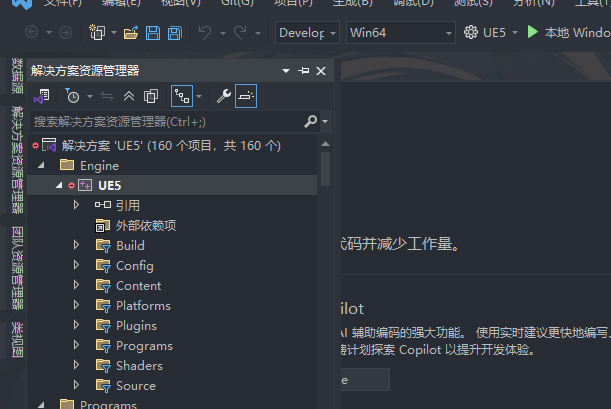The image size is (611, 409).
Task: Open the redo history dropdown arrow
Action: coord(258,33)
